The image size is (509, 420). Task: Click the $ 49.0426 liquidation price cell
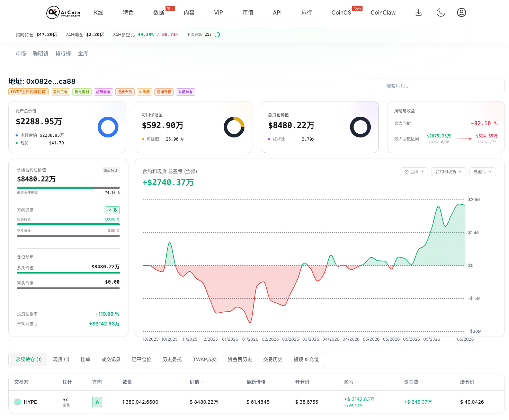point(472,402)
